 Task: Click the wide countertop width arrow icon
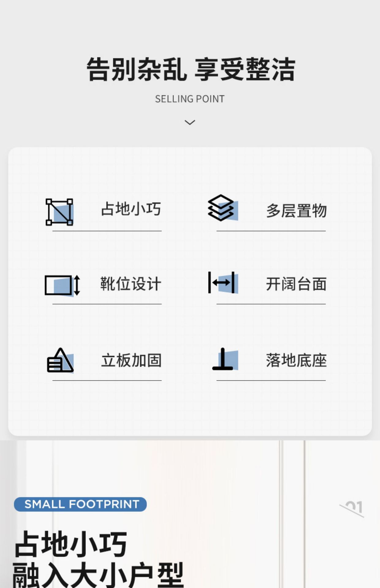click(223, 282)
